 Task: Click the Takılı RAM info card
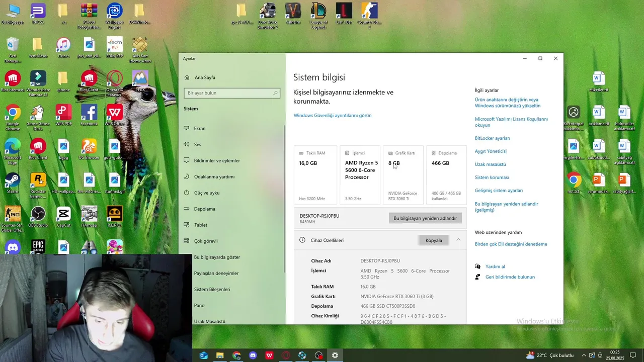(x=315, y=175)
